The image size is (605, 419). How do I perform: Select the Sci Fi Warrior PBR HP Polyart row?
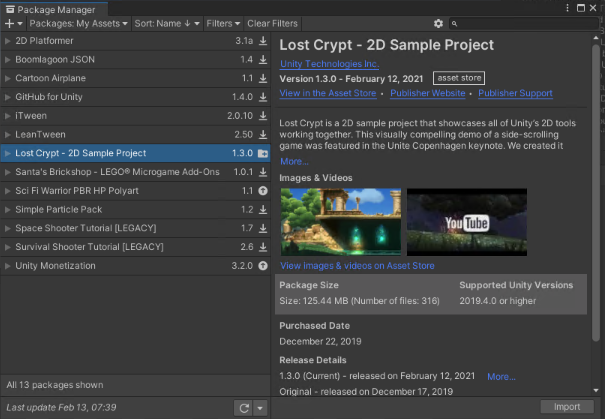click(x=135, y=191)
